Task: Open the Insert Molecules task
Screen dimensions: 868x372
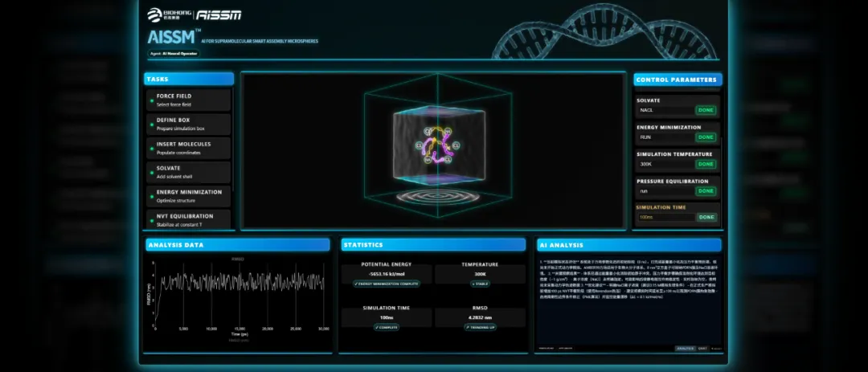Action: tap(188, 148)
